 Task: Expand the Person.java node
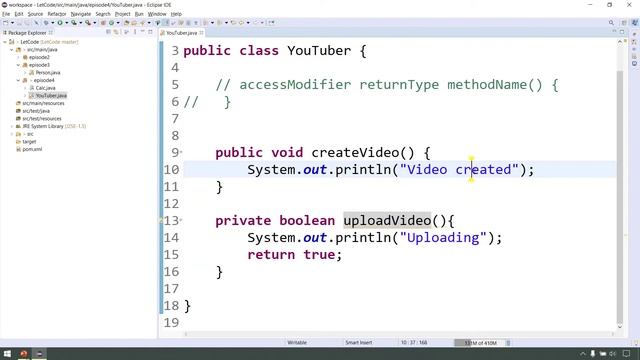click(25, 73)
